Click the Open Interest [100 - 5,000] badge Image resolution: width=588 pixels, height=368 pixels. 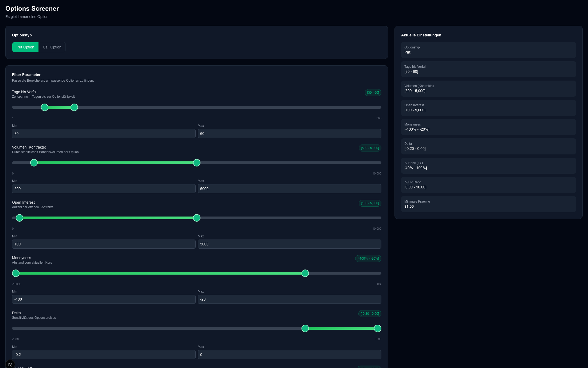(370, 203)
